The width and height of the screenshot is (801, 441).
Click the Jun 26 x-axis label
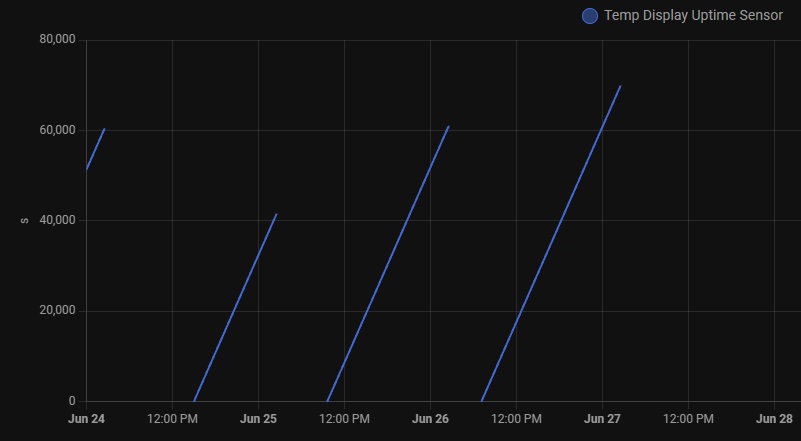430,419
